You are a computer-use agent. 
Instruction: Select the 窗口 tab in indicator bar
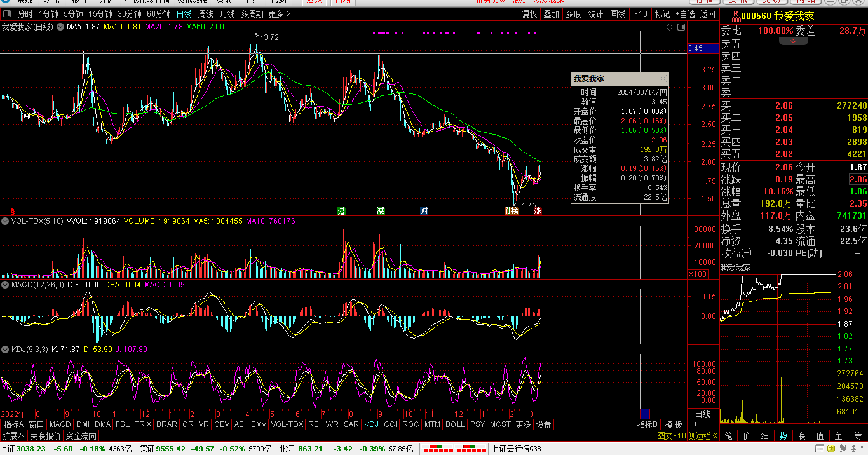click(x=37, y=424)
